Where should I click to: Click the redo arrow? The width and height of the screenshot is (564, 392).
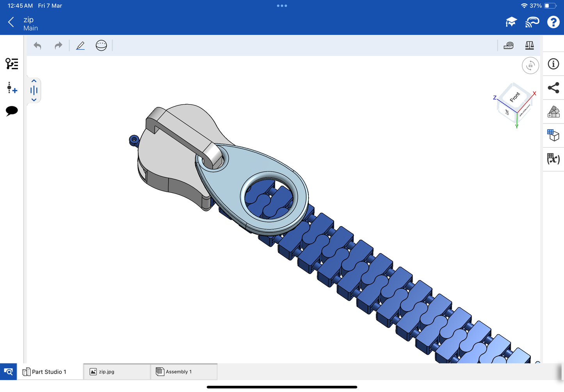[x=58, y=46]
